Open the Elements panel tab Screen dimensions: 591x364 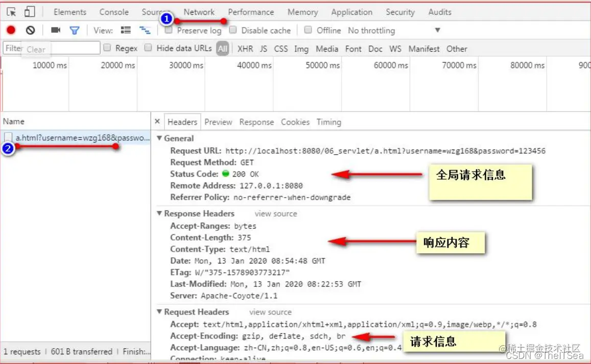click(70, 12)
